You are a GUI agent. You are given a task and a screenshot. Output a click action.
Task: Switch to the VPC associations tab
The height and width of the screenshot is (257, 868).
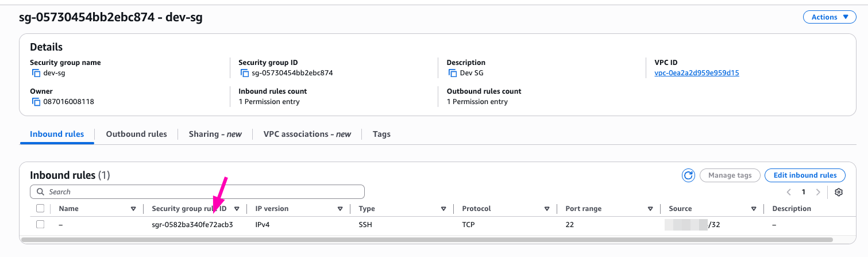tap(307, 134)
